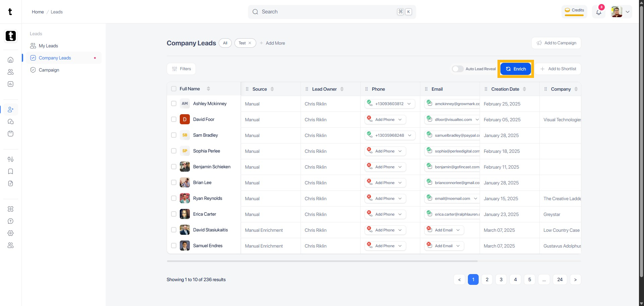Open the contacts people icon below home
This screenshot has width=644, height=306.
point(11,72)
